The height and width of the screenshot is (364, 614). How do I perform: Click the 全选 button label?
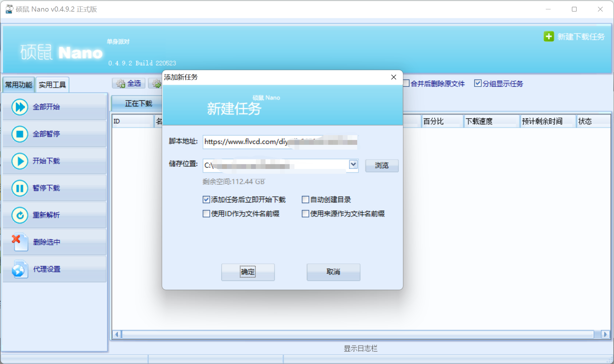click(x=134, y=84)
